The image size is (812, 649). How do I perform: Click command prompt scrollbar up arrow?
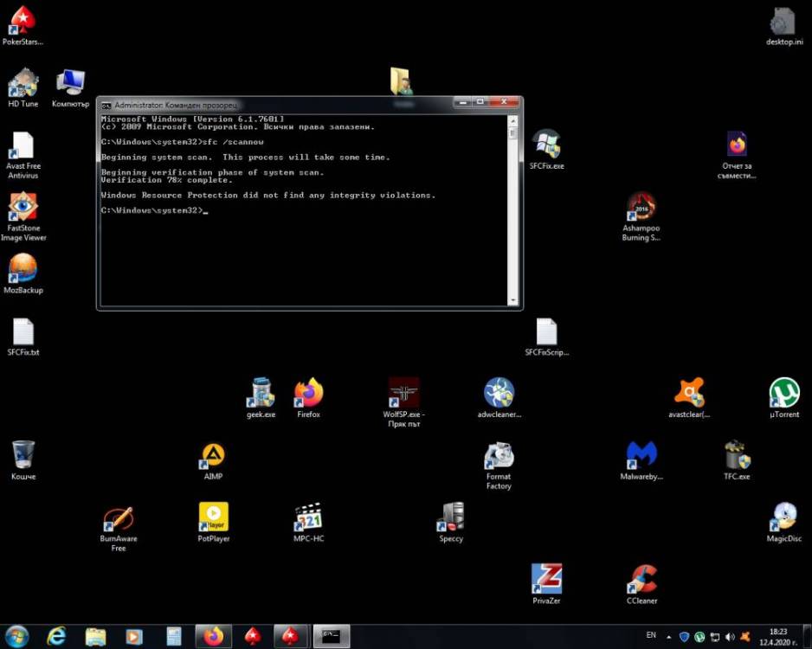[x=512, y=120]
